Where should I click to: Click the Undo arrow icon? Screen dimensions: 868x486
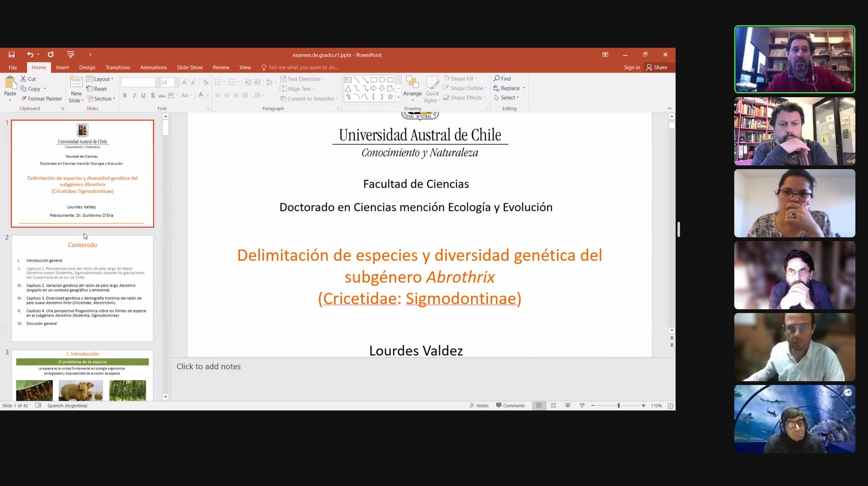(x=30, y=55)
